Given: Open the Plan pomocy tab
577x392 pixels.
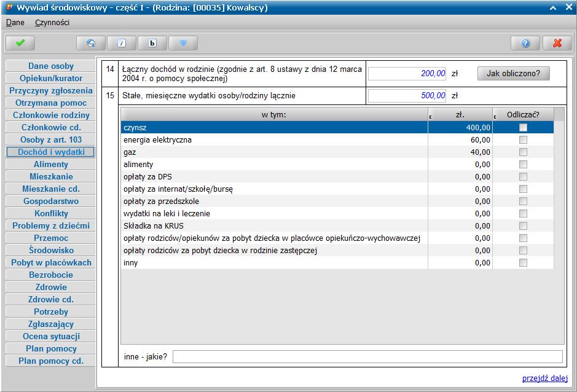Looking at the screenshot, I should (x=51, y=348).
